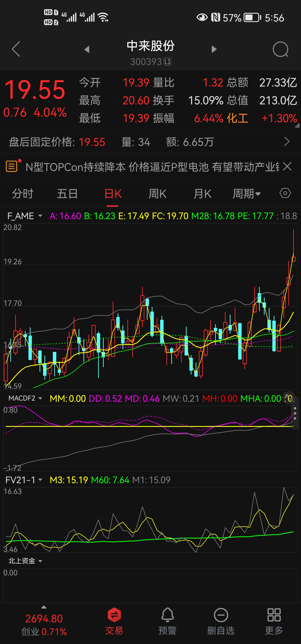The width and height of the screenshot is (301, 644).
Task: Open the 化工 sector link
Action: (x=237, y=118)
